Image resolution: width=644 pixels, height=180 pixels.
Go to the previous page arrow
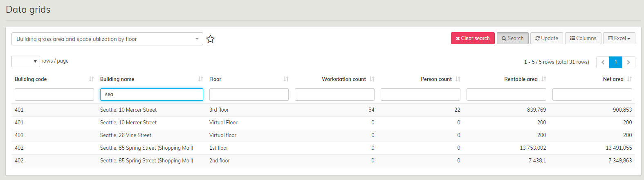pyautogui.click(x=603, y=62)
